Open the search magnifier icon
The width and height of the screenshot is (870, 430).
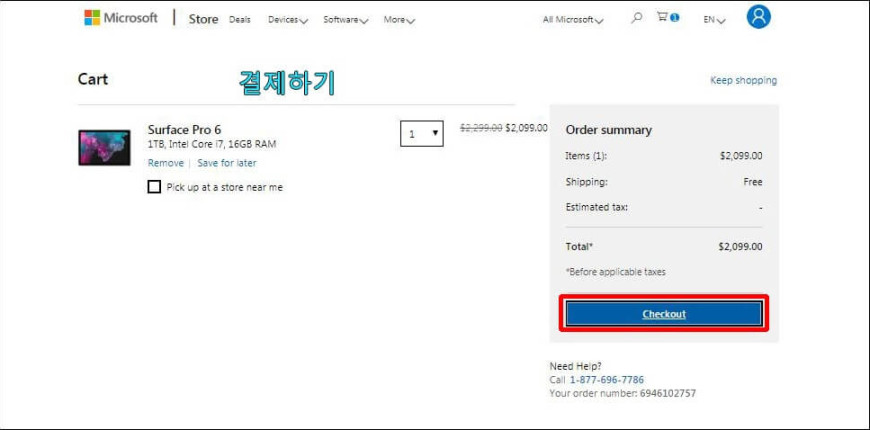(x=636, y=18)
